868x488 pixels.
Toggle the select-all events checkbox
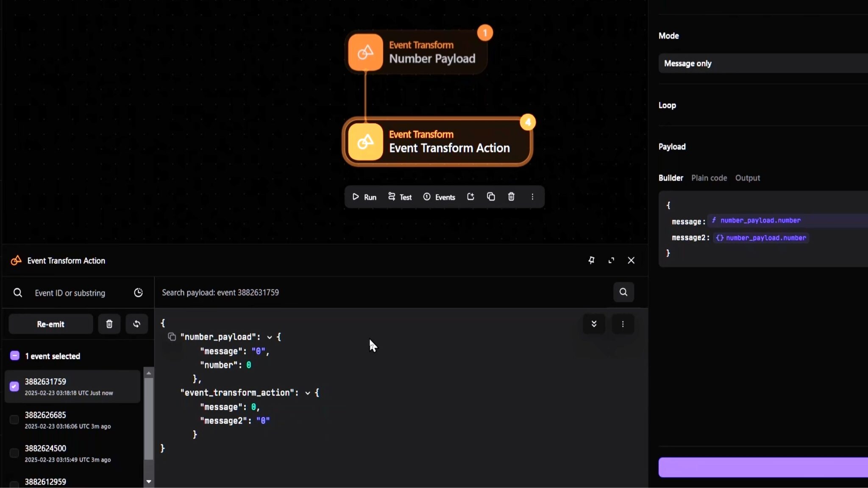tap(14, 355)
